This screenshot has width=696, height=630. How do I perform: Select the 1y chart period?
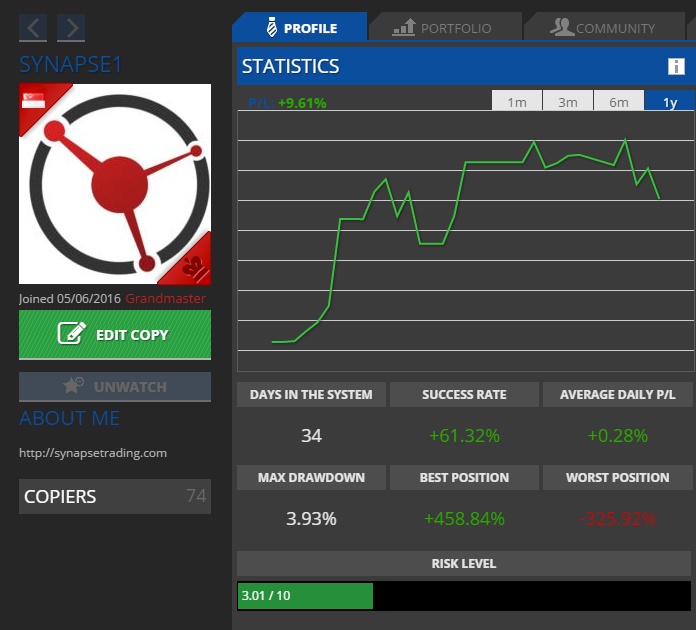669,102
